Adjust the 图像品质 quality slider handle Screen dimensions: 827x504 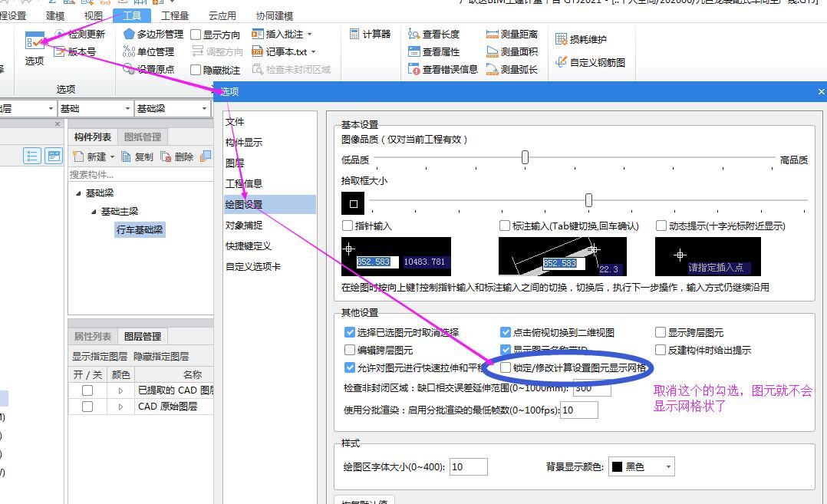point(525,157)
